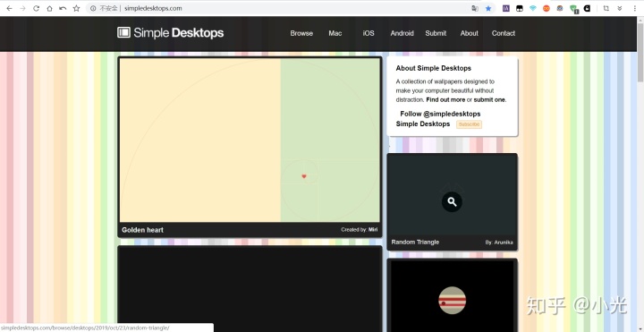
Task: Open the orange circle extension icon
Action: [x=547, y=8]
